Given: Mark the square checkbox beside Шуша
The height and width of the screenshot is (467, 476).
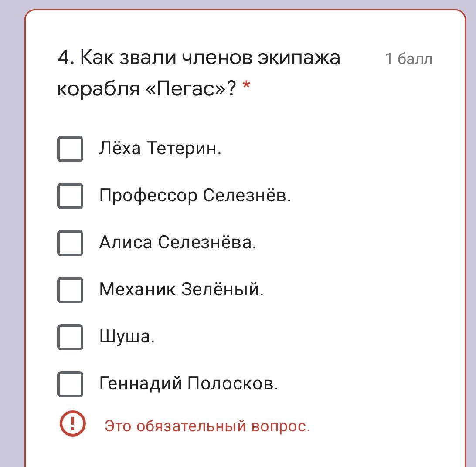Looking at the screenshot, I should (x=70, y=337).
